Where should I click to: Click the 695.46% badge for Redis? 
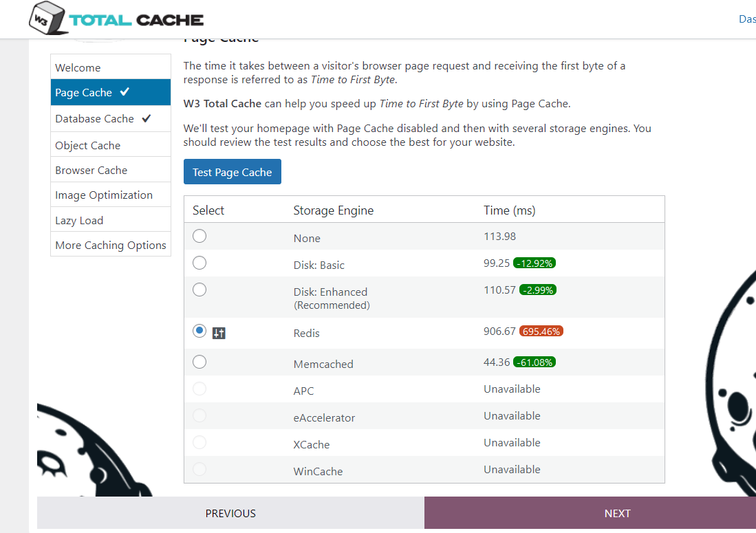click(x=541, y=331)
